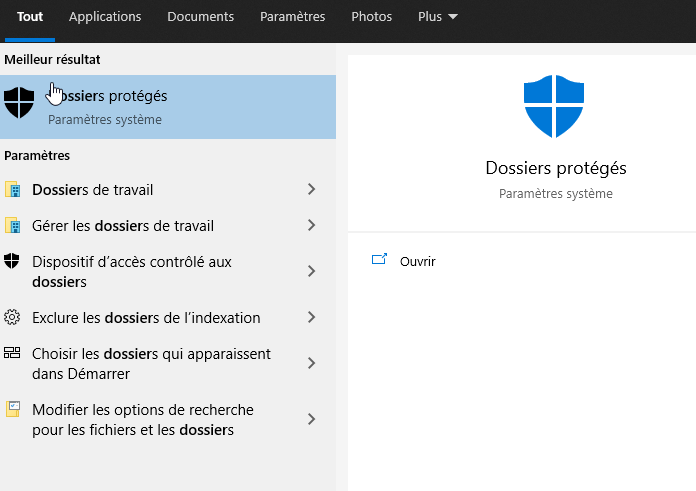Expand the Choisir les dossiers chevron

(311, 363)
